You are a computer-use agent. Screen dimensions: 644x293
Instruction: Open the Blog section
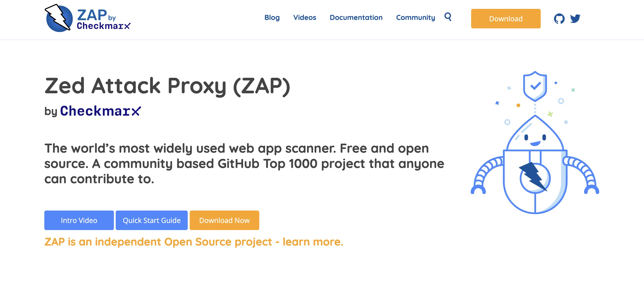[272, 18]
